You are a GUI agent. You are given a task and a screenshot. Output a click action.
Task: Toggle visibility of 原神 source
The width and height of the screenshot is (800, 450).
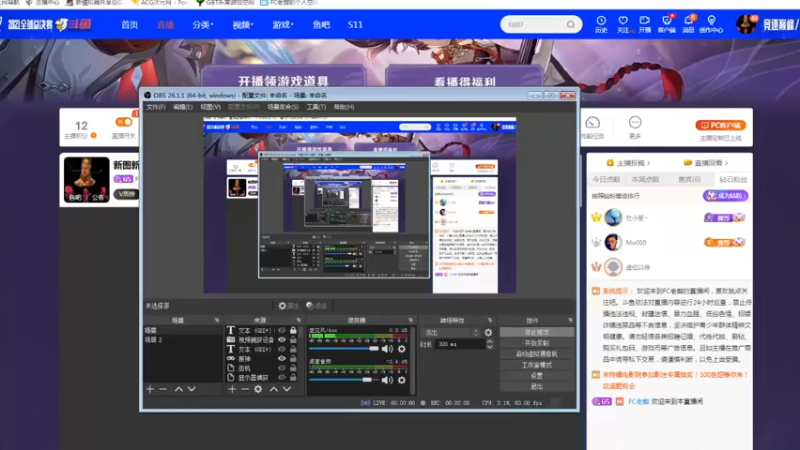coord(282,359)
